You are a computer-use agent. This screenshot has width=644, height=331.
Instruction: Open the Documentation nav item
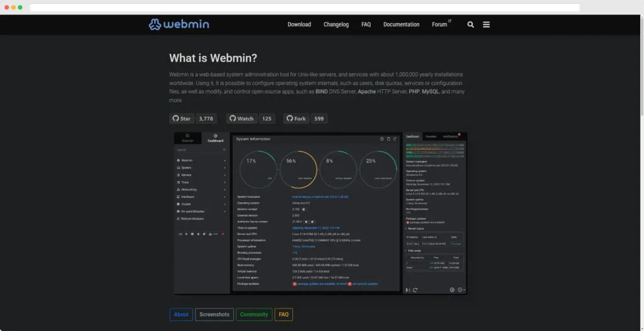pos(401,24)
